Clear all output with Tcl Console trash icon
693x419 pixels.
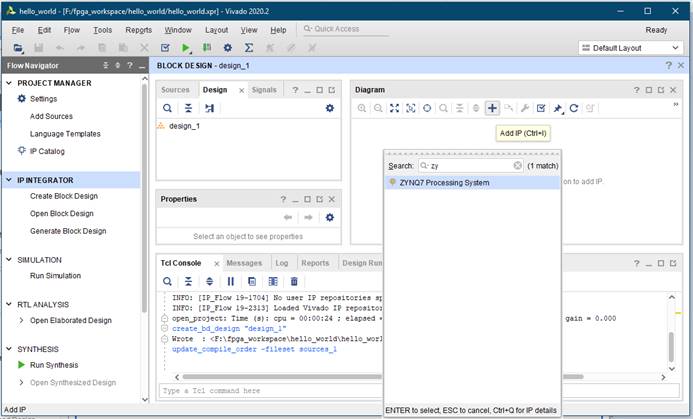pyautogui.click(x=294, y=282)
